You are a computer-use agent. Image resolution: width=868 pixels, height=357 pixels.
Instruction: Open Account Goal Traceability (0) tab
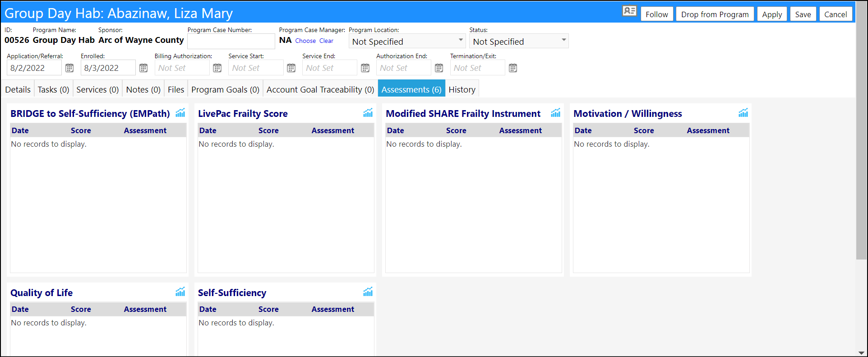320,89
